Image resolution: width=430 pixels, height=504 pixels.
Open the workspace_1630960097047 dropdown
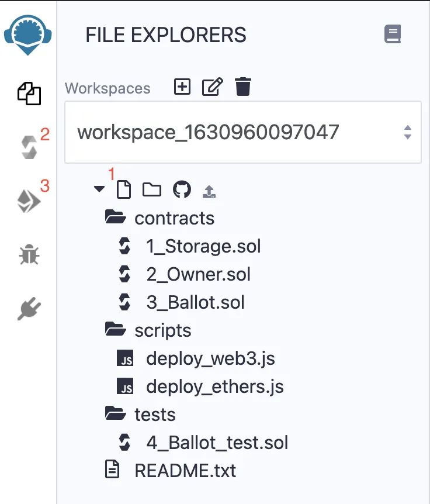(x=243, y=132)
